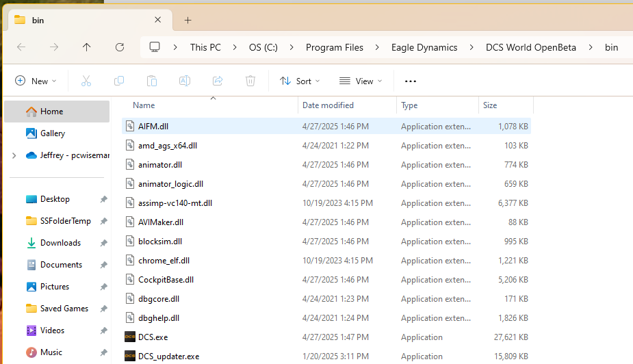Navigate to OS (C:) breadcrumb
This screenshot has width=633, height=364.
point(263,47)
